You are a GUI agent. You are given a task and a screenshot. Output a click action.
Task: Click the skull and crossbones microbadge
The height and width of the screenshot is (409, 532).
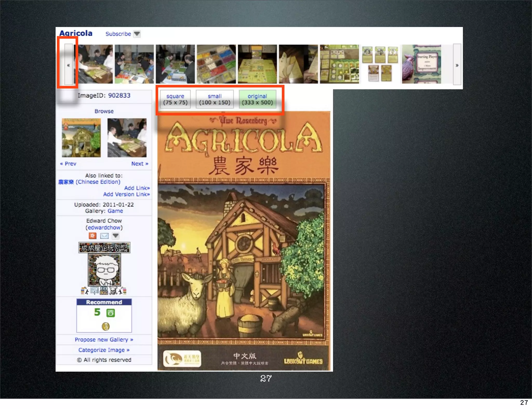(x=113, y=291)
